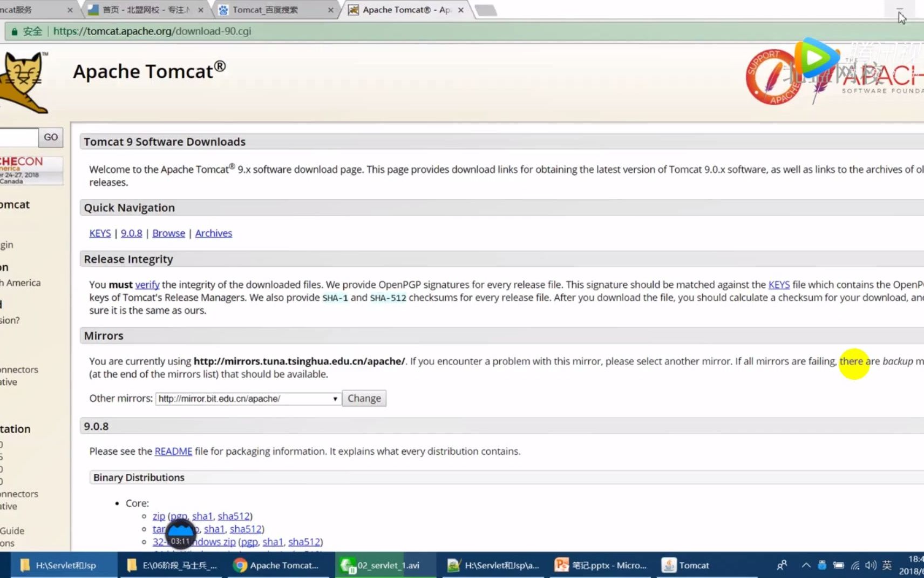
Task: Jump to the 9.0.8 quick link
Action: pyautogui.click(x=131, y=233)
